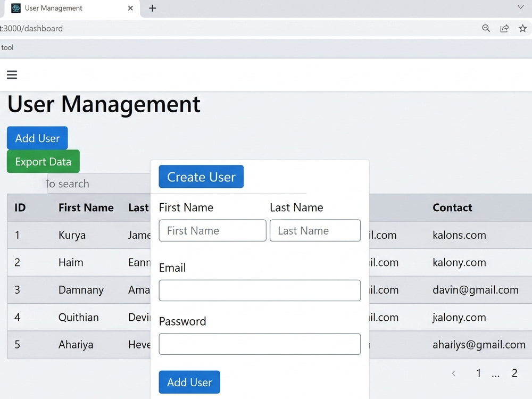This screenshot has width=532, height=399.
Task: Click the Contact column header
Action: coord(452,207)
